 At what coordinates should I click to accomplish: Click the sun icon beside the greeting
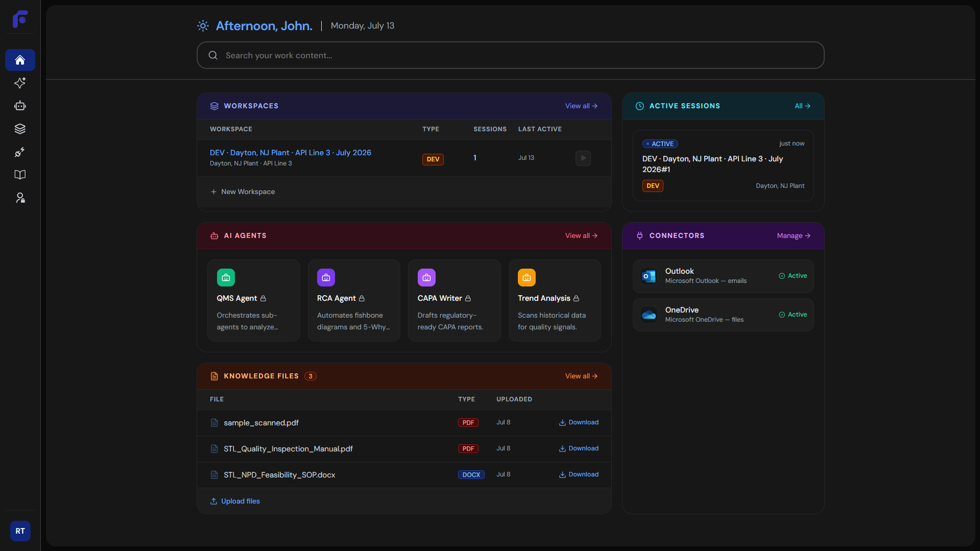[203, 26]
